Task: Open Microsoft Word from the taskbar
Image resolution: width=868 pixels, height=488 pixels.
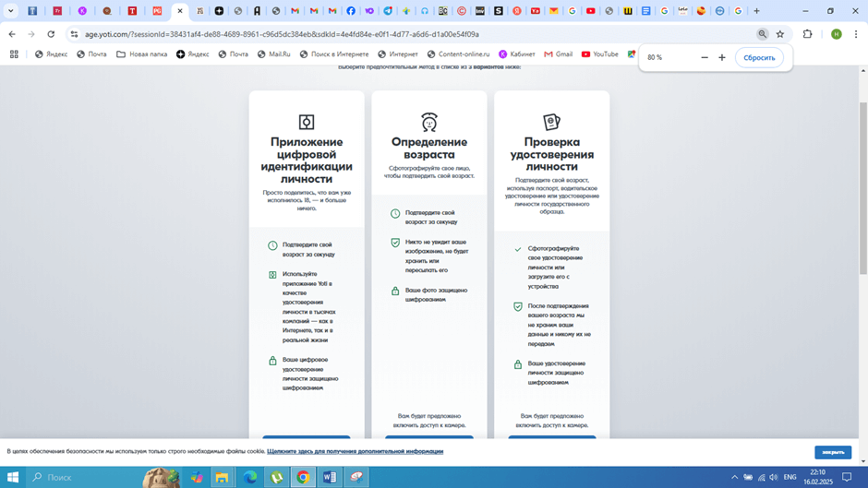Action: pos(330,477)
